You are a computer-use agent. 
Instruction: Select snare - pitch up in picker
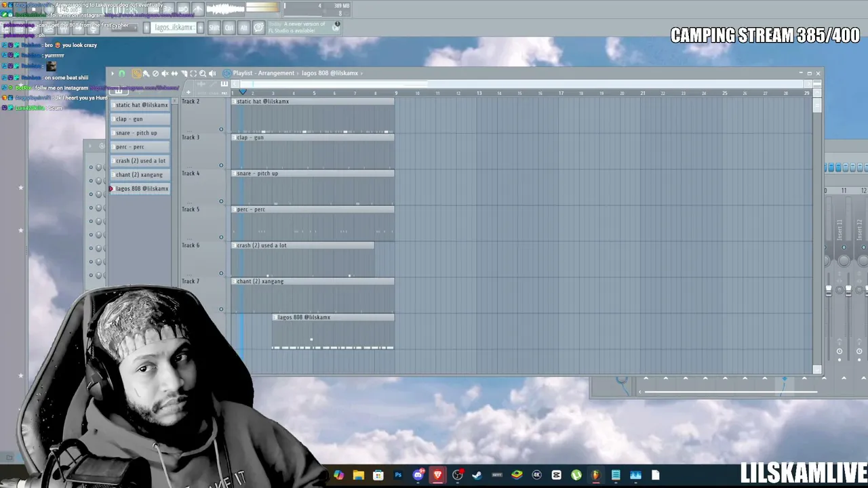(141, 133)
